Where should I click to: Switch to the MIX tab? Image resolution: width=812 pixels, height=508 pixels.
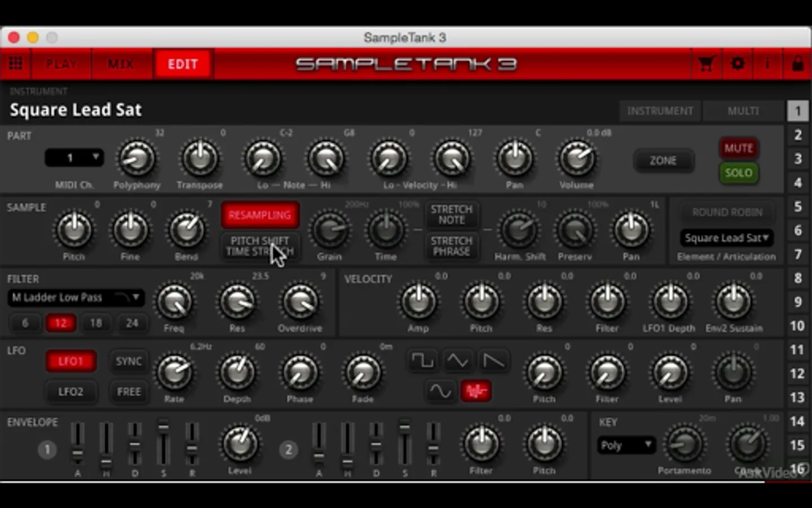pos(121,64)
